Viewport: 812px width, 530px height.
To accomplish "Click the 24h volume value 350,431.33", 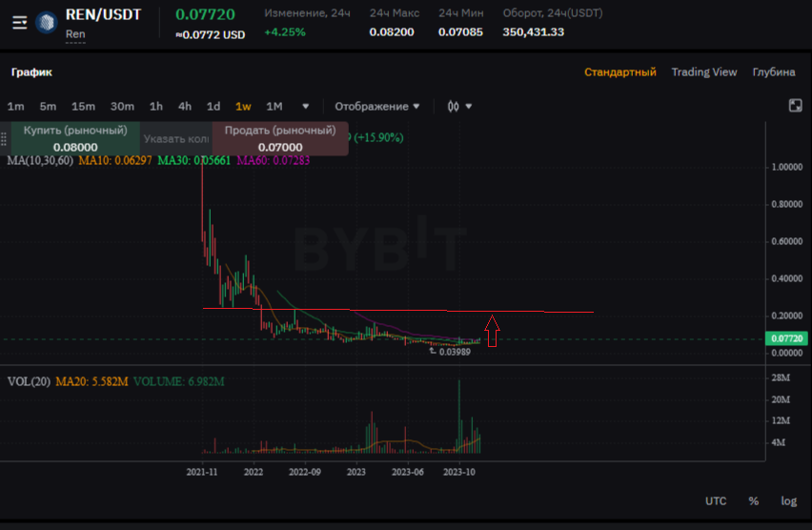I will [x=533, y=32].
